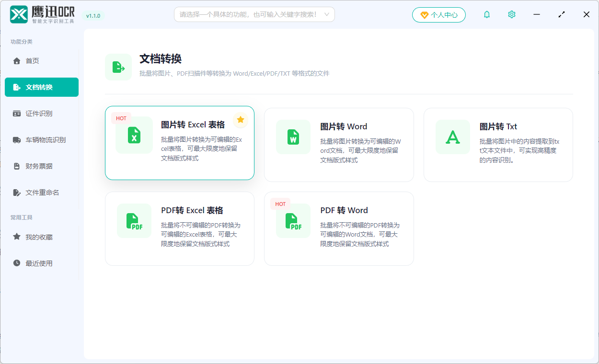Viewport: 599px width, 364px height.
Task: Toggle fullscreen with the expand arrow
Action: (561, 14)
